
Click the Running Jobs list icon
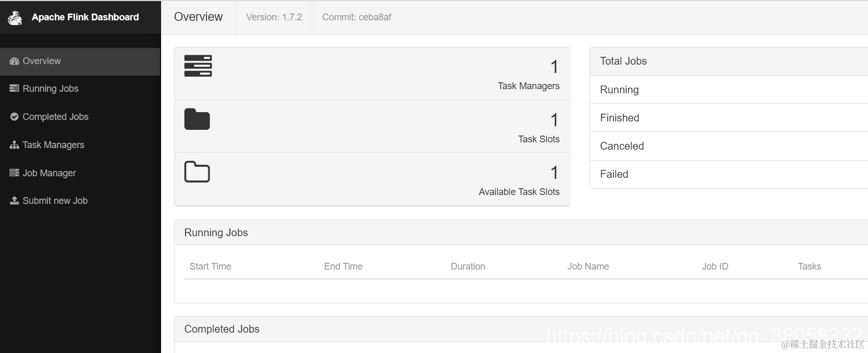(14, 89)
